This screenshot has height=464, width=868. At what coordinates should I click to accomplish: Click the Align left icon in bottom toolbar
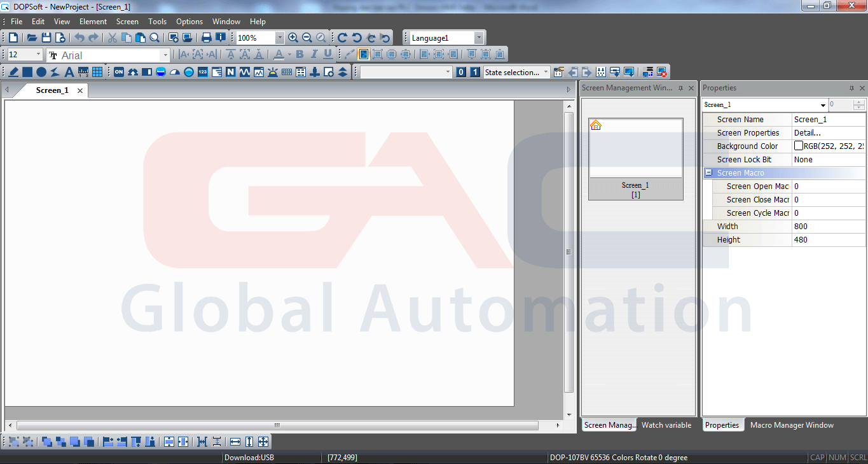107,441
